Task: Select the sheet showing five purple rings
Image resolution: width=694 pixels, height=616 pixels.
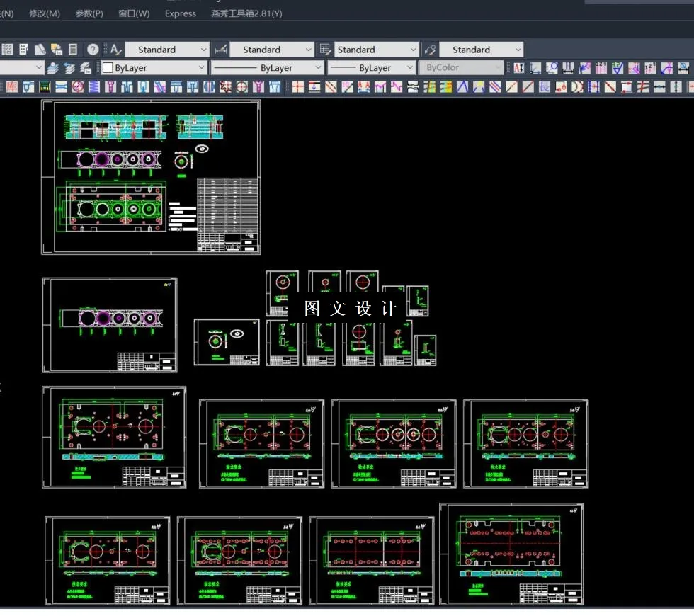Action: pyautogui.click(x=110, y=325)
